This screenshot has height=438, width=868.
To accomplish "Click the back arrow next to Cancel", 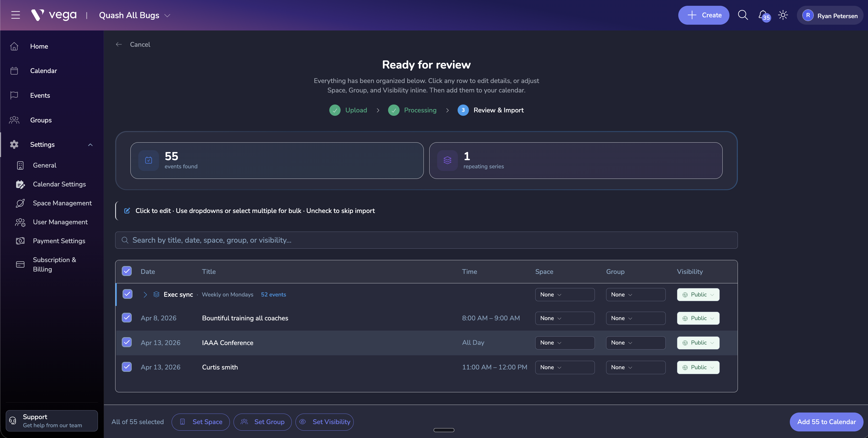I will [119, 44].
